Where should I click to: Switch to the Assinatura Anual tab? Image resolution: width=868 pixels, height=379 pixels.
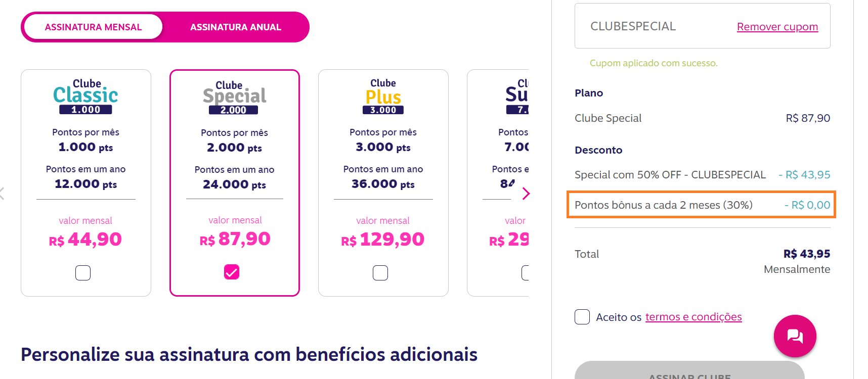point(236,27)
